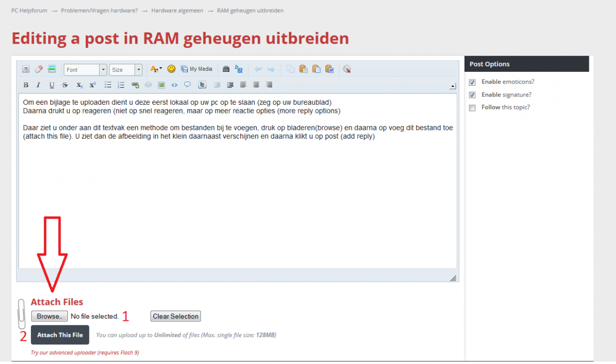Image resolution: width=616 pixels, height=364 pixels.
Task: Disable the Enable signature checkbox
Action: pos(472,95)
